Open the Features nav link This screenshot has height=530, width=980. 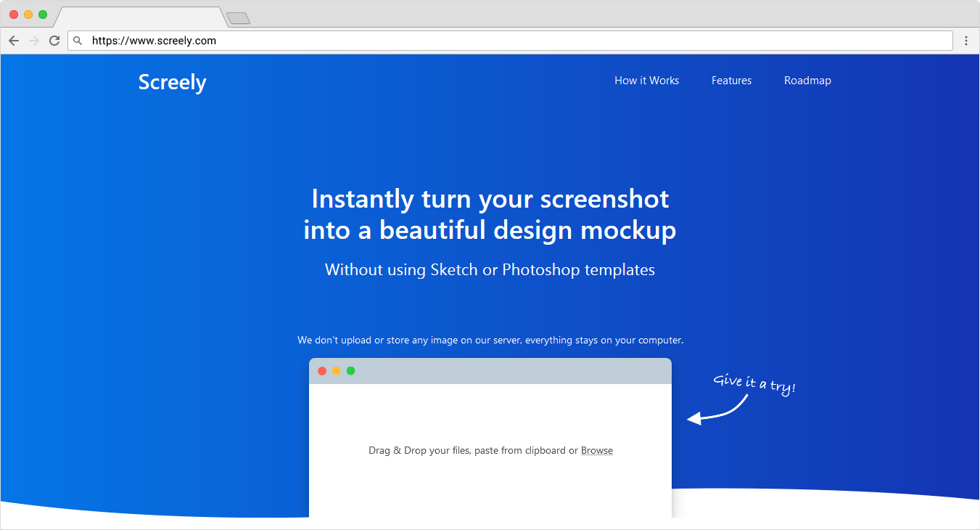click(731, 81)
